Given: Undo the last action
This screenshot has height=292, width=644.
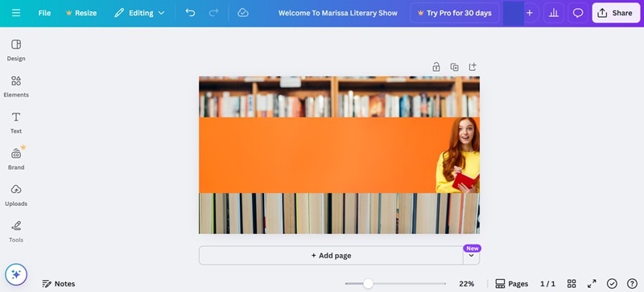Looking at the screenshot, I should coord(190,13).
